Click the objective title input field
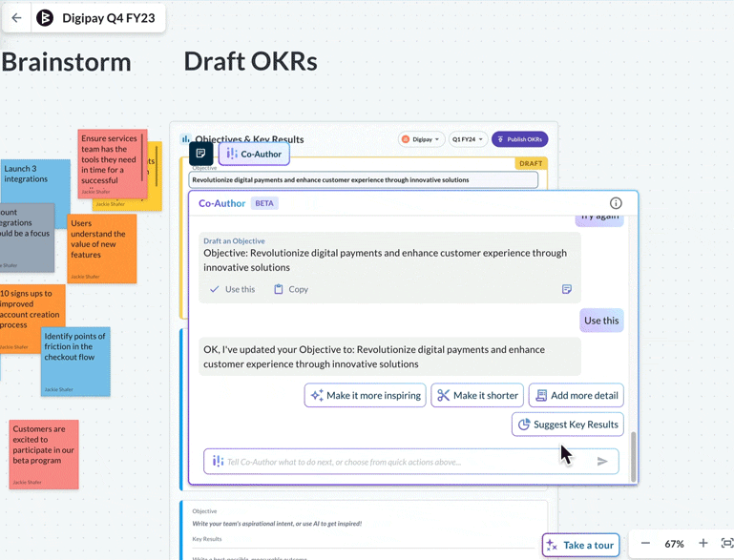 [364, 180]
